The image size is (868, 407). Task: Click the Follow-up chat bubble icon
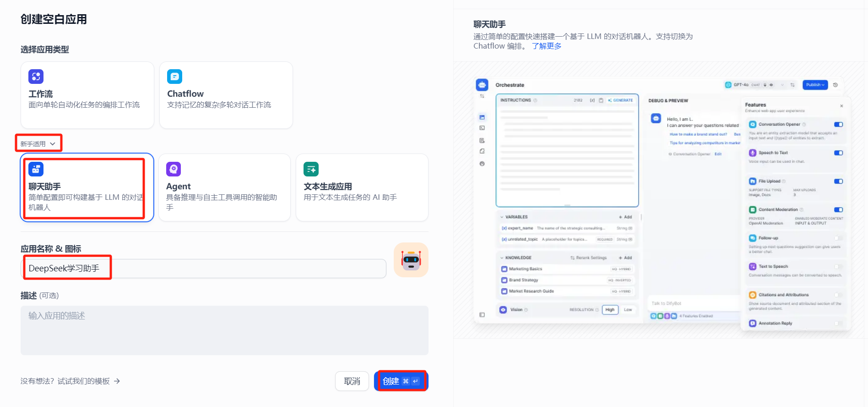tap(753, 238)
